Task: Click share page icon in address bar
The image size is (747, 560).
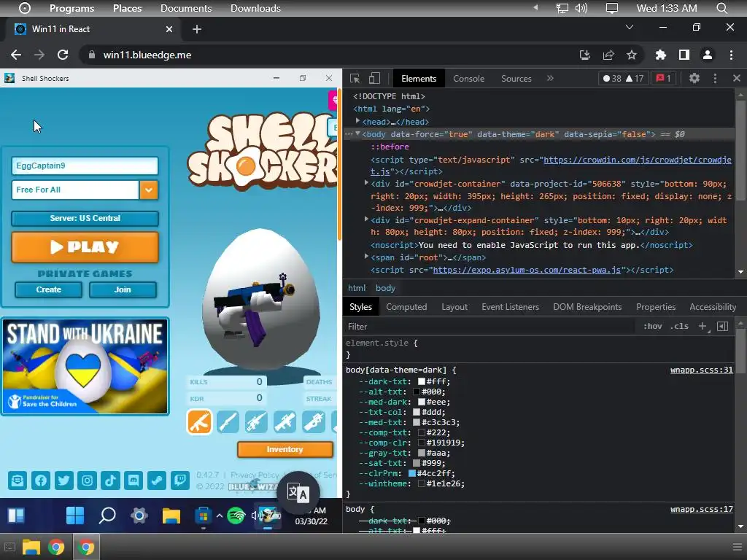Action: click(608, 55)
